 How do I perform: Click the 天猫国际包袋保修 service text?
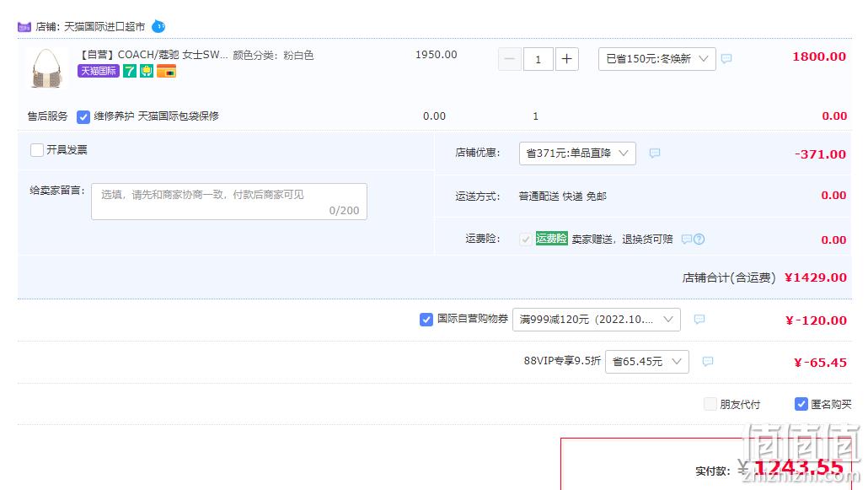pos(179,116)
